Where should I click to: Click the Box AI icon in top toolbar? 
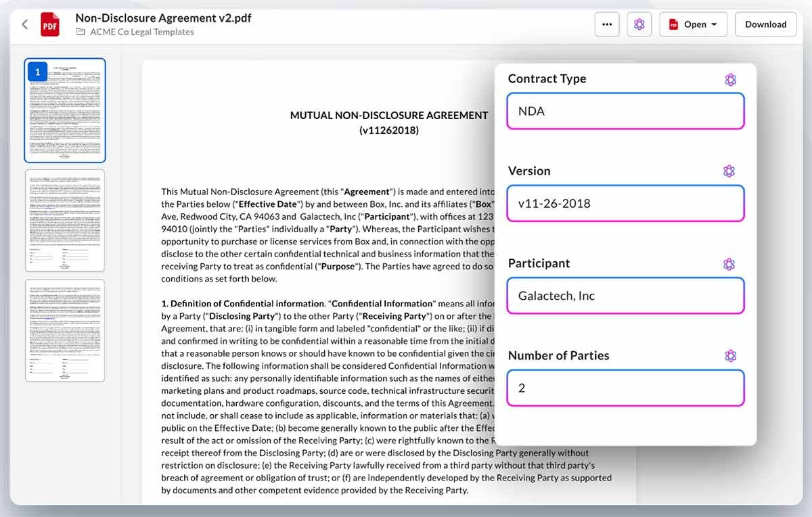click(x=639, y=24)
